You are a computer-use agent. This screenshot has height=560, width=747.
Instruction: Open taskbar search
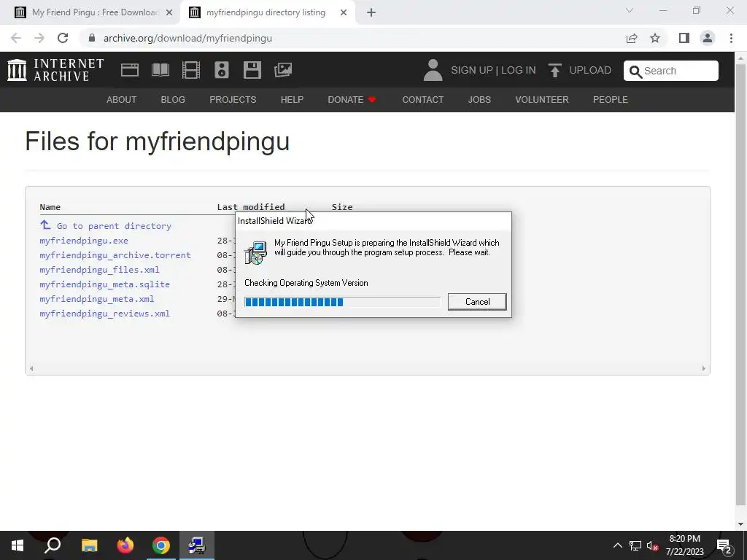53,545
